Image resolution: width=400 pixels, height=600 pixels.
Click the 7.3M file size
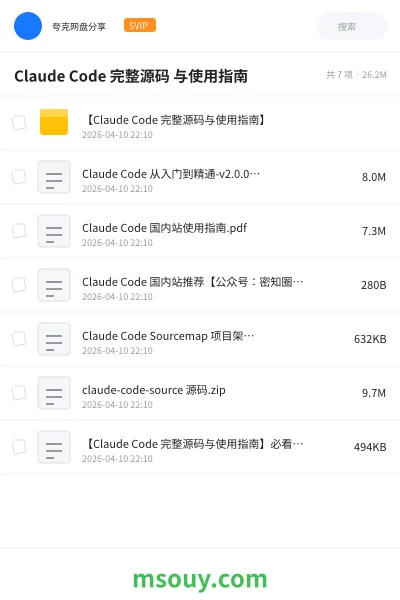[374, 231]
